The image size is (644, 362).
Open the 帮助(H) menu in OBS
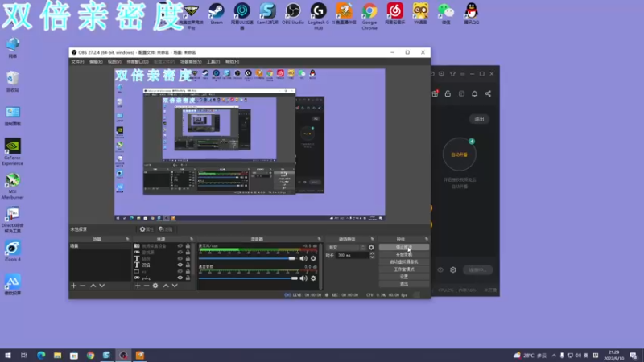232,62
